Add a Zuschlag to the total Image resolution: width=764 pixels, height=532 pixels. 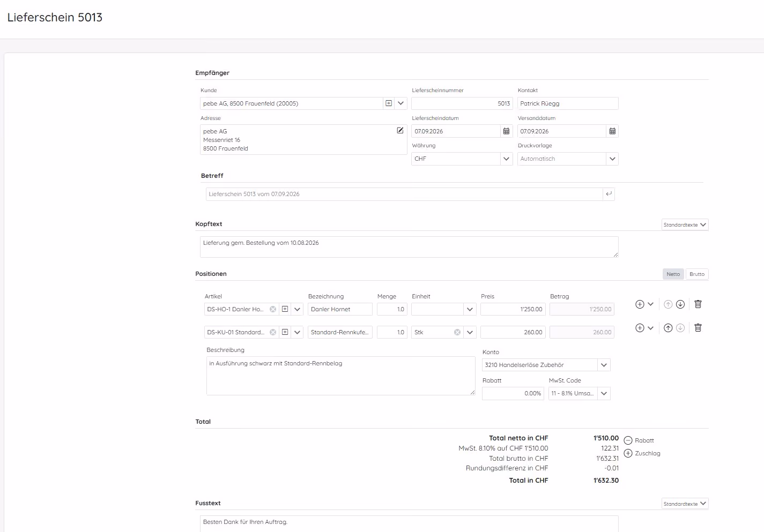pyautogui.click(x=642, y=453)
